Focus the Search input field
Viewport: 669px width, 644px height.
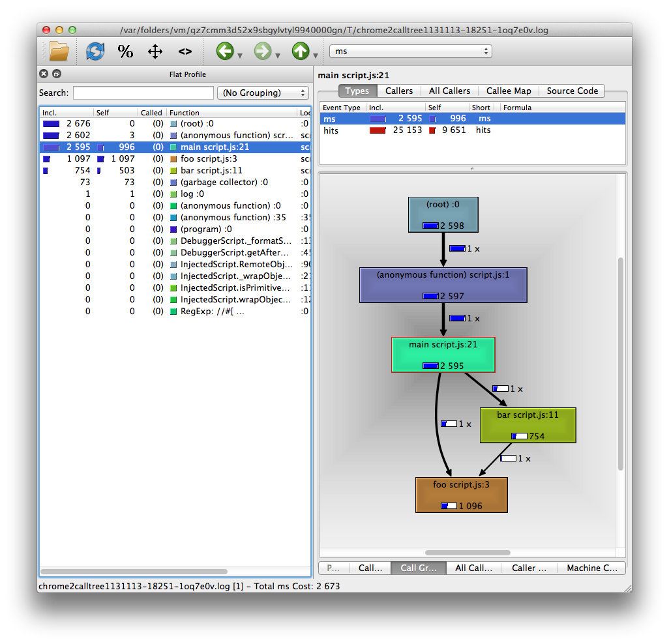[143, 93]
